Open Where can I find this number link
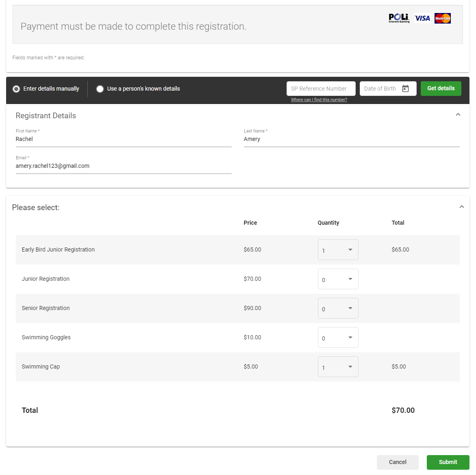 (319, 100)
